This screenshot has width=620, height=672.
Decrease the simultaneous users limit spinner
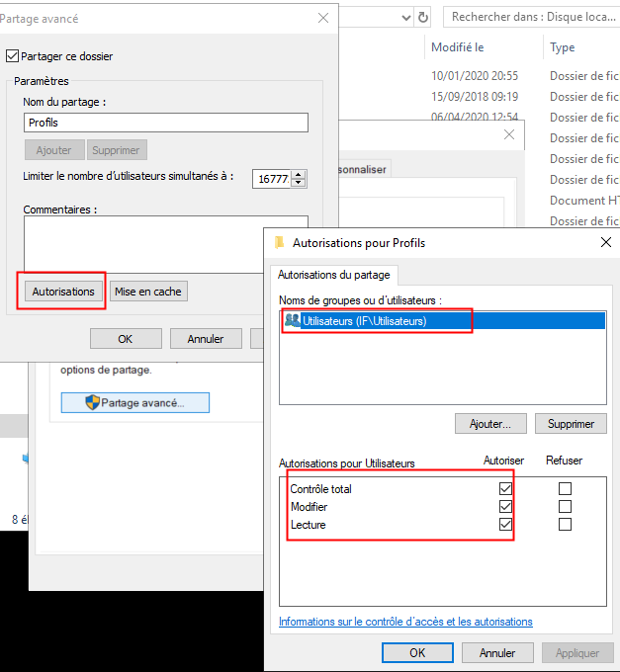pyautogui.click(x=299, y=183)
